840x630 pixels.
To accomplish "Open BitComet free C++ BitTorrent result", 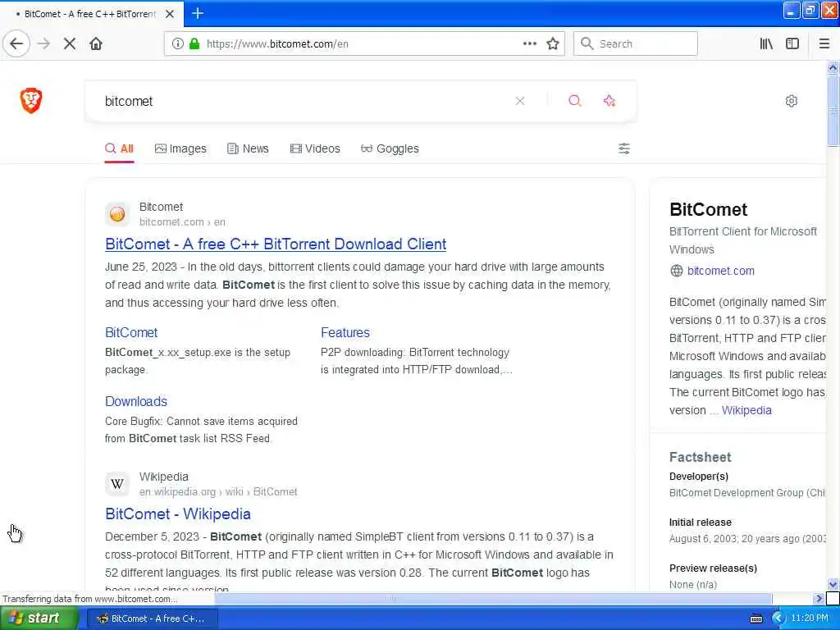I will coord(276,244).
